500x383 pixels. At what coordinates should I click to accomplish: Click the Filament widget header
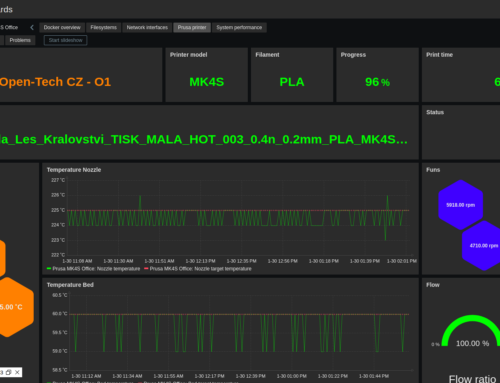pos(267,55)
